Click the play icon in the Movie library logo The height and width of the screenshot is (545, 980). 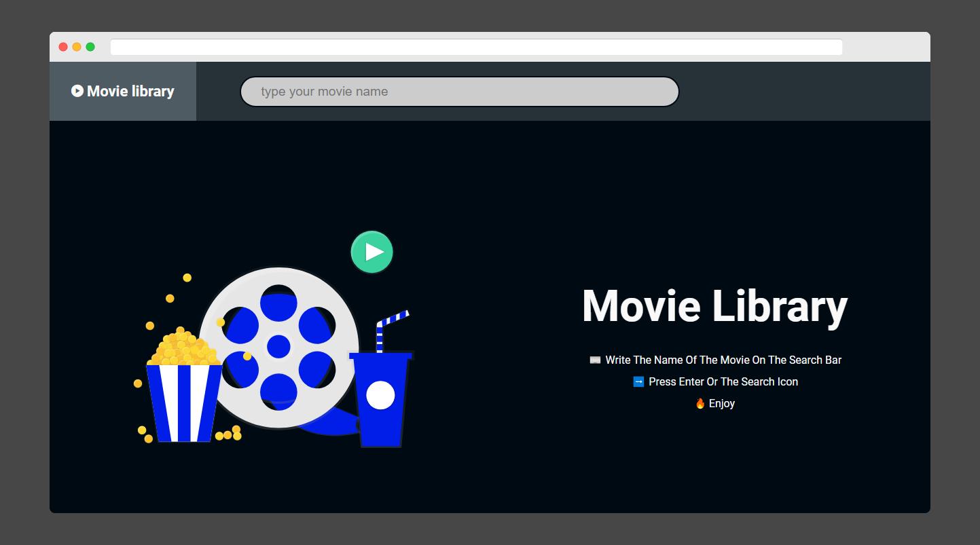click(x=78, y=90)
